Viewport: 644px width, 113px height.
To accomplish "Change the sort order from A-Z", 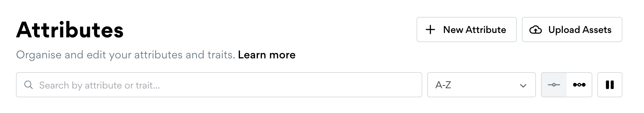I will pos(481,85).
